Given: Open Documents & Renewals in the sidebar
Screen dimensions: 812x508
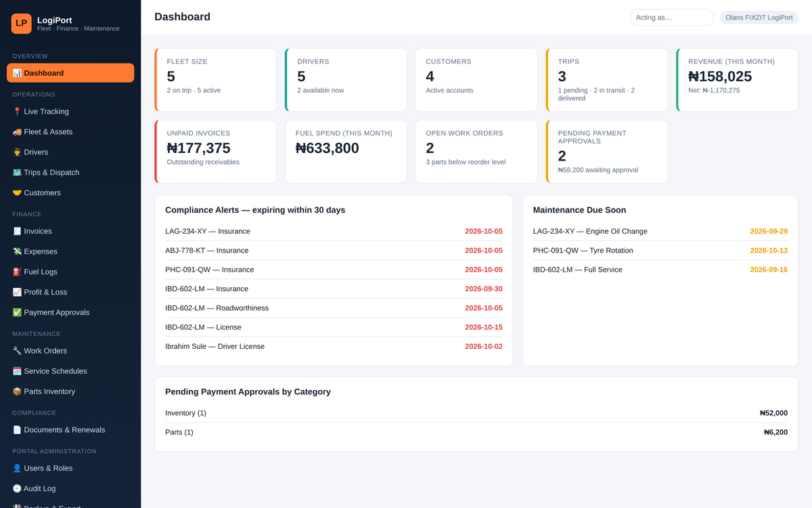Looking at the screenshot, I should click(70, 430).
